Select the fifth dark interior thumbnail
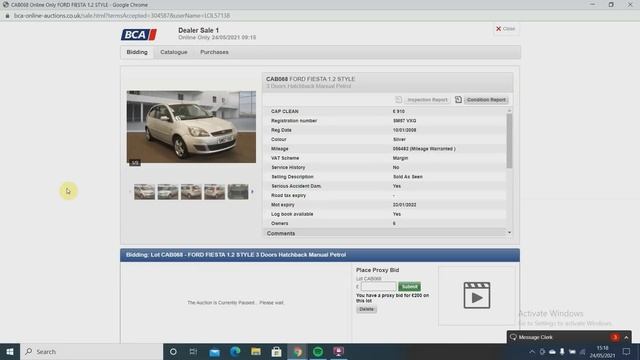Screen dimensions: 640x360 point(238,191)
